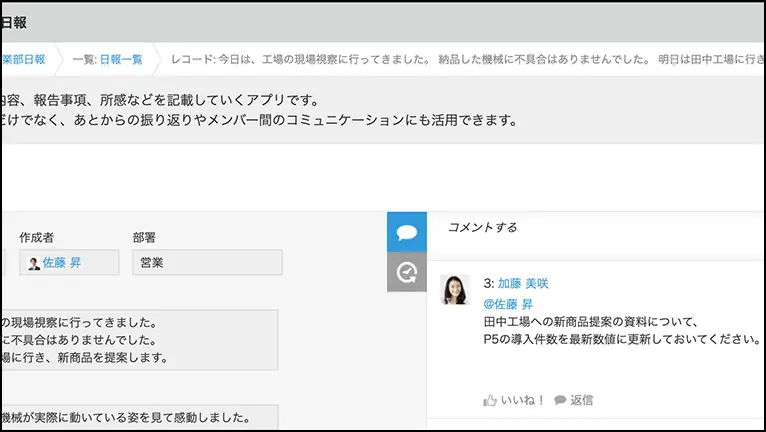
Task: Click the reply bubble icon beside 返信
Action: pos(560,400)
